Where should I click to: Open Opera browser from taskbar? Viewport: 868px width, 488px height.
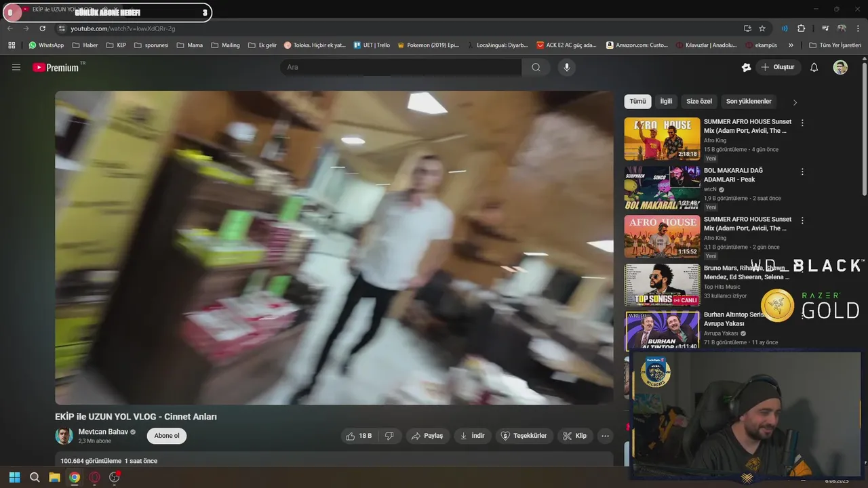pyautogui.click(x=94, y=477)
